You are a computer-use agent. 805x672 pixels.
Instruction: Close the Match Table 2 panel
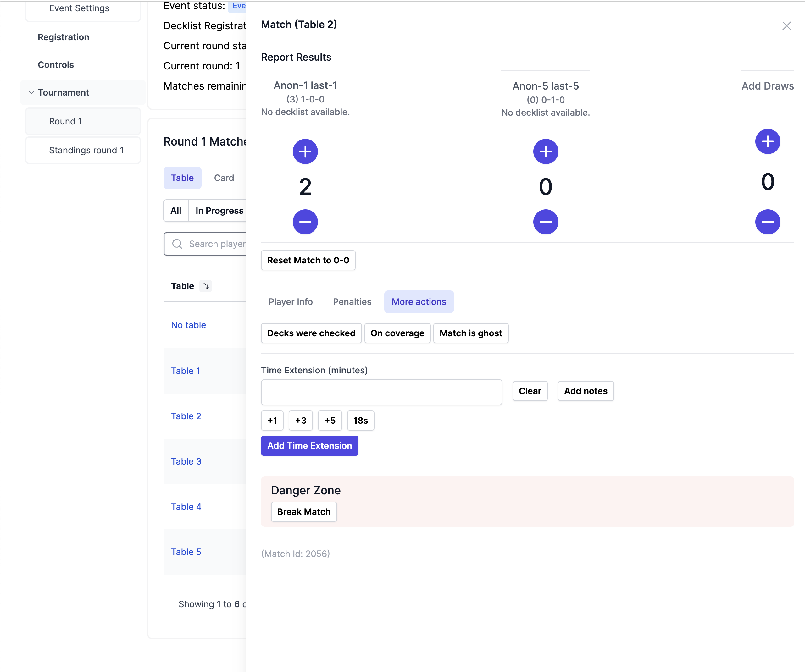click(x=786, y=26)
